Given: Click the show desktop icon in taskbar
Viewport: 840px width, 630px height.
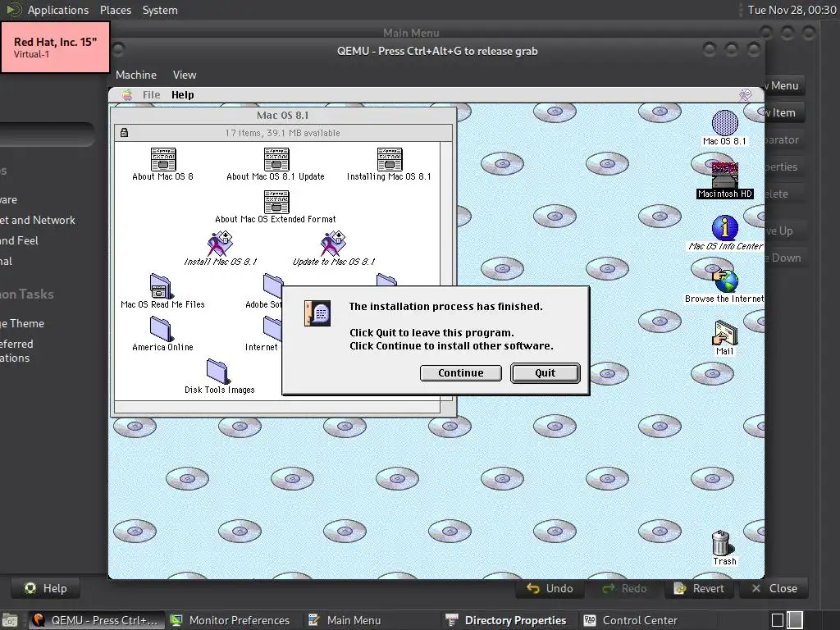Looking at the screenshot, I should pyautogui.click(x=10, y=620).
